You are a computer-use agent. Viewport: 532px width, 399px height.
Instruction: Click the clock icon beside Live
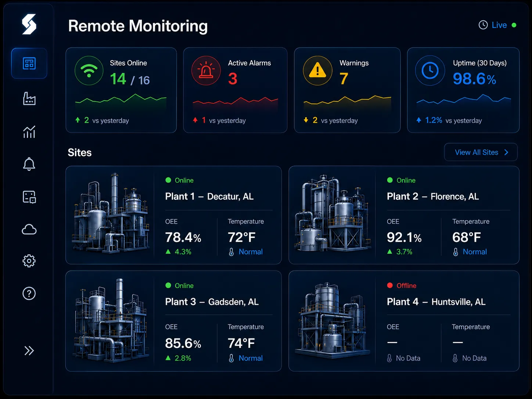[x=483, y=25]
